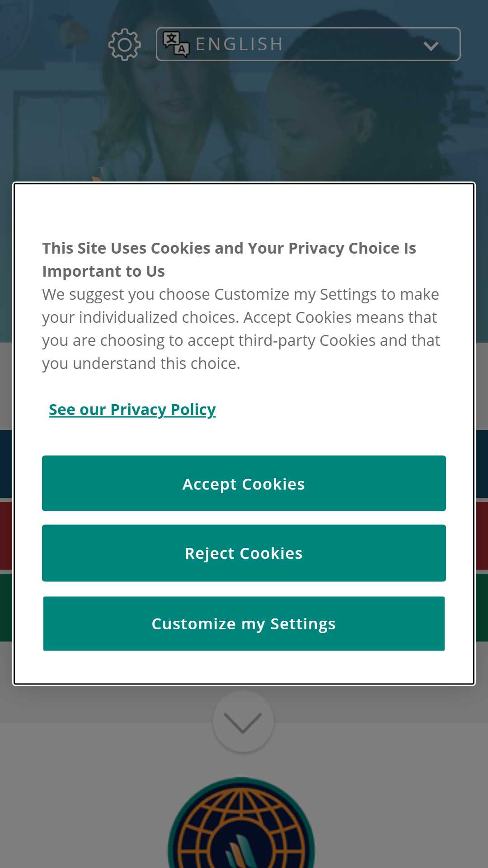Expand language list using the chevron arrow

431,46
